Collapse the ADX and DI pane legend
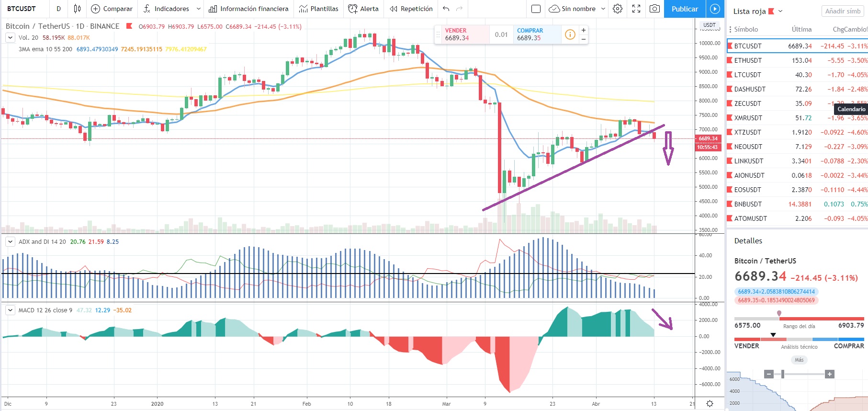The height and width of the screenshot is (411, 868). [10, 241]
